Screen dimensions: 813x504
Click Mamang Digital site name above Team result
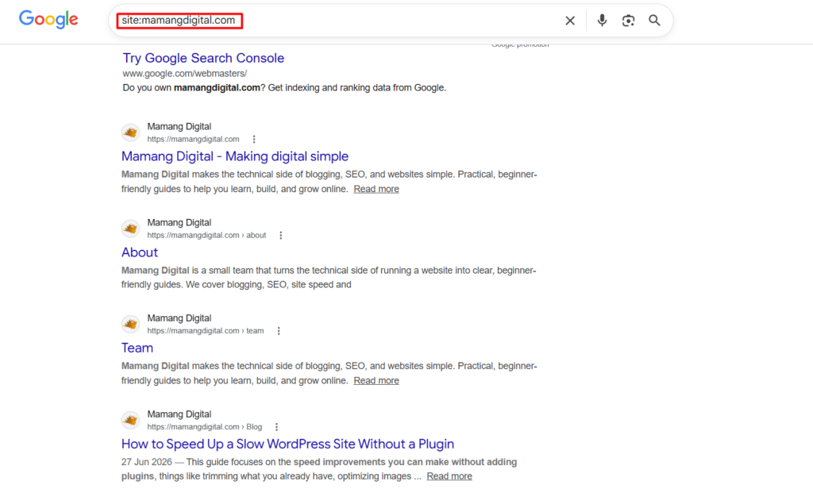tap(179, 318)
